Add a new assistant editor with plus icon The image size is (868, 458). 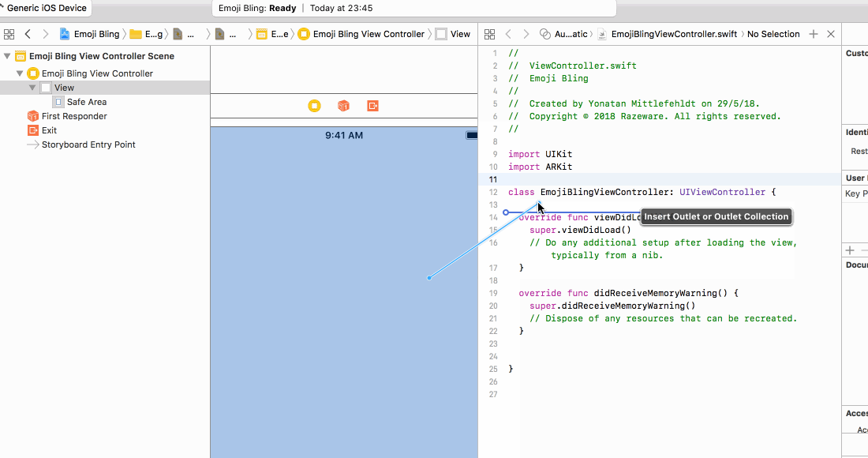[x=814, y=34]
